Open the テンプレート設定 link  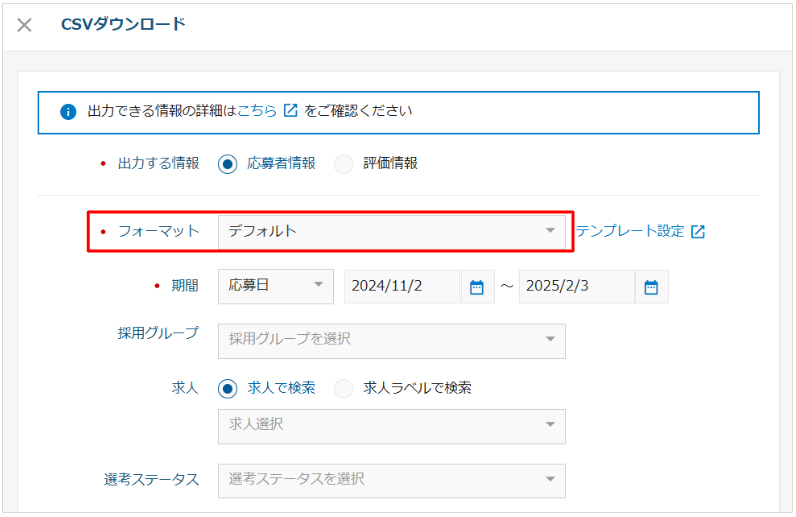point(630,231)
